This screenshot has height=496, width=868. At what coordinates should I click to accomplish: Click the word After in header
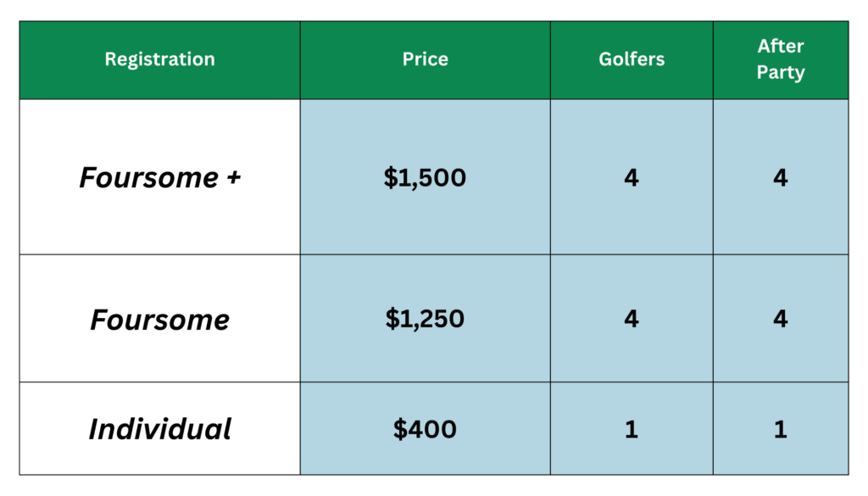(x=781, y=46)
